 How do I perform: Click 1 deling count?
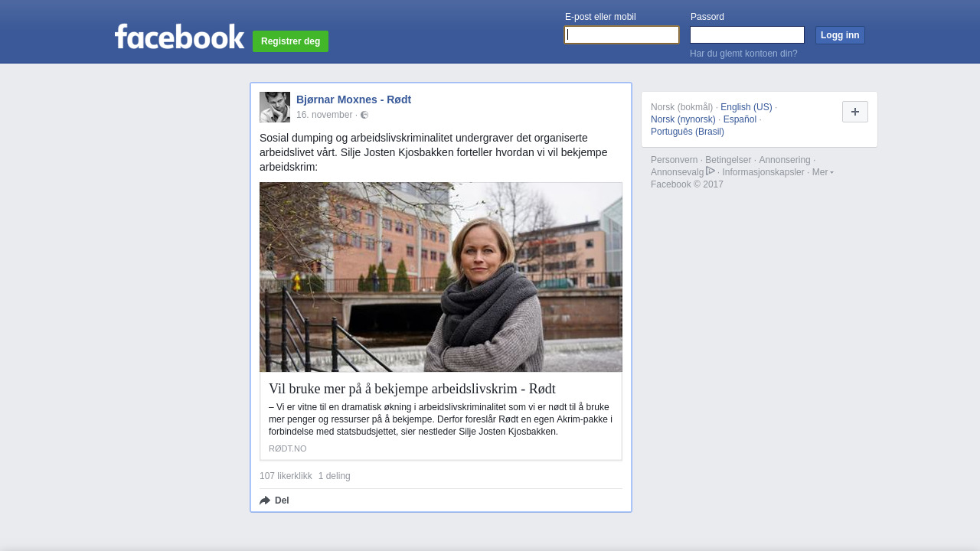[335, 476]
